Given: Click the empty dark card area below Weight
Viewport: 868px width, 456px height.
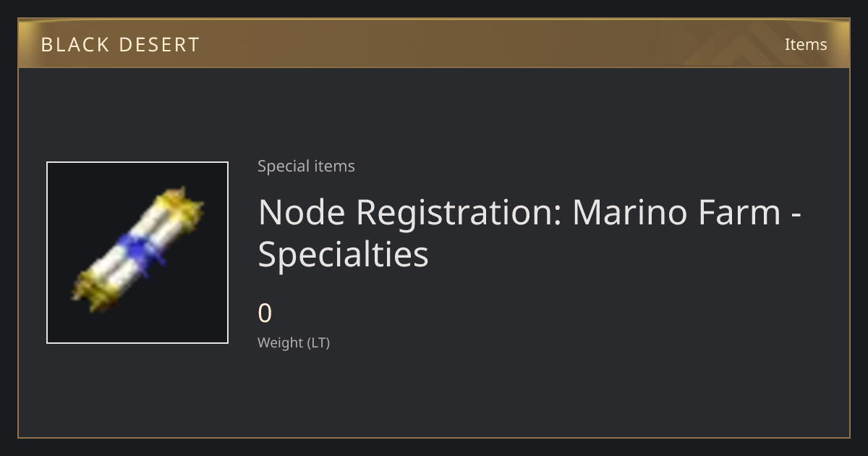Looking at the screenshot, I should pyautogui.click(x=434, y=394).
